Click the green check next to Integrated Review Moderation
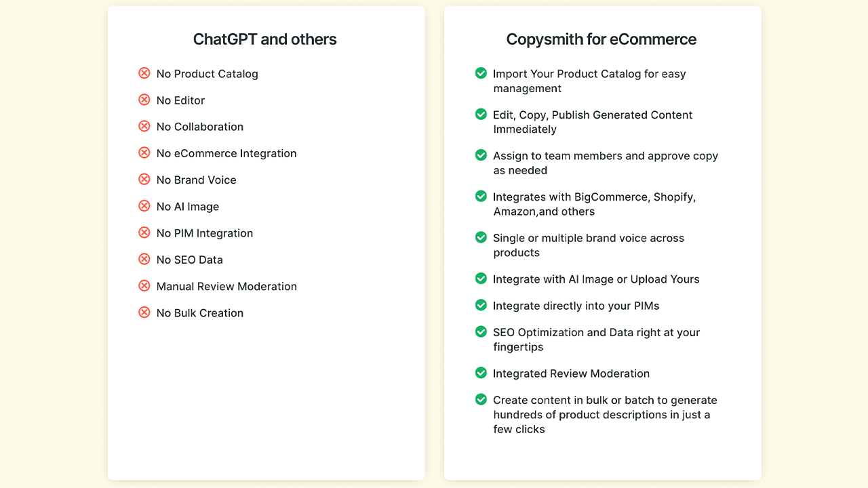 pyautogui.click(x=481, y=373)
